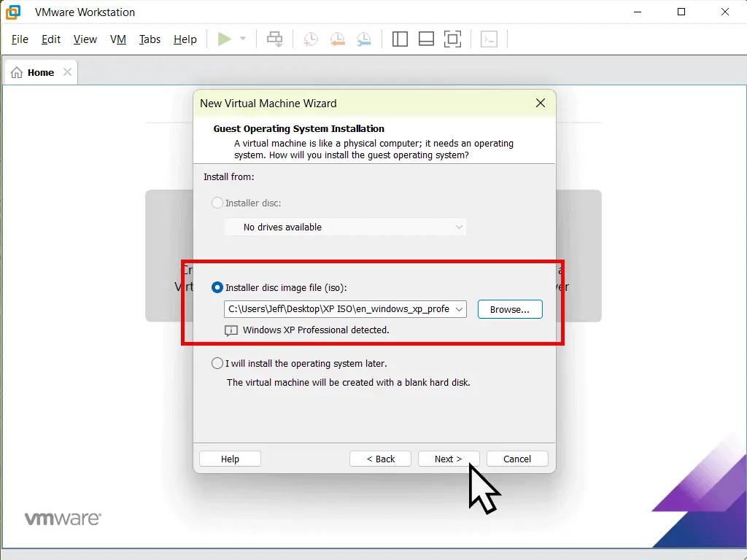Open the Tabs menu
This screenshot has width=747, height=560.
(150, 39)
